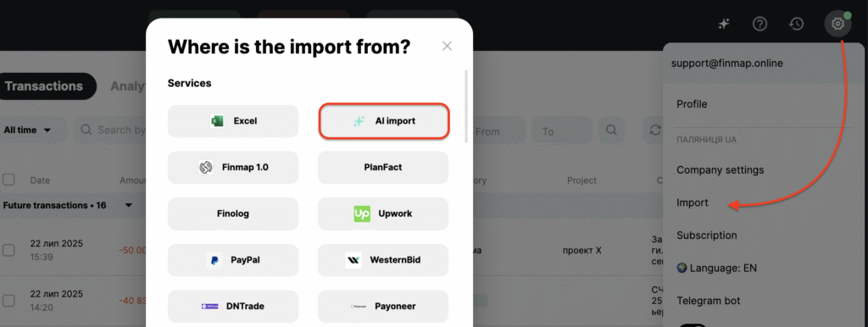
Task: Switch to the Transactions tab
Action: (44, 86)
